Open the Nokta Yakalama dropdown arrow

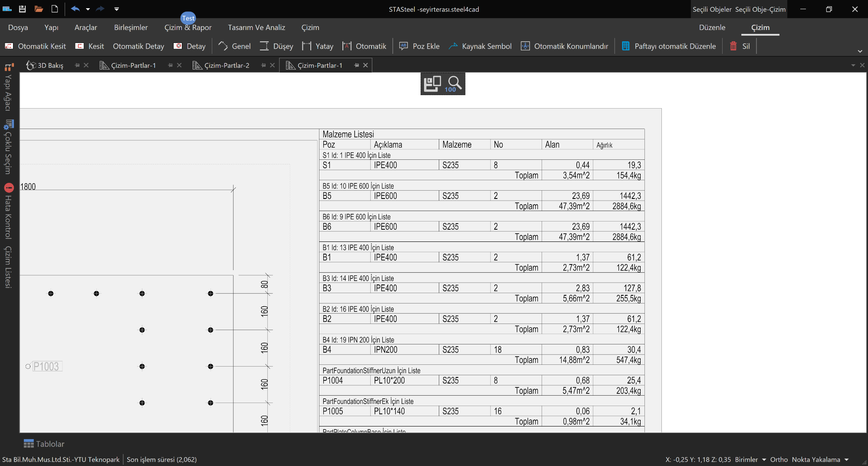click(x=846, y=459)
